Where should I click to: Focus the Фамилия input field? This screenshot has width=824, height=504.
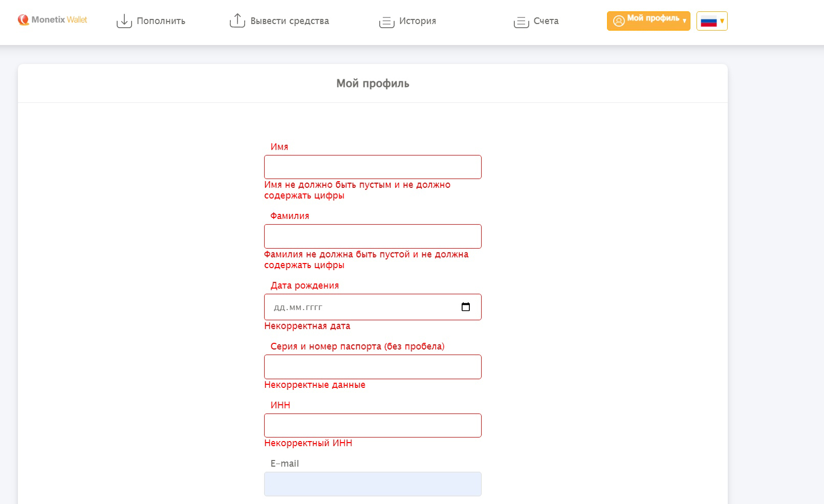click(373, 236)
